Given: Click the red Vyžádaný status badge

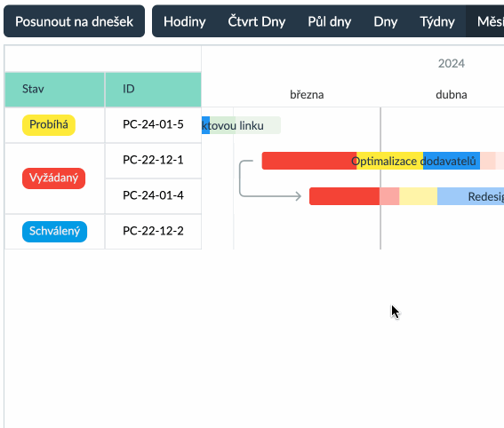Looking at the screenshot, I should click(x=53, y=178).
